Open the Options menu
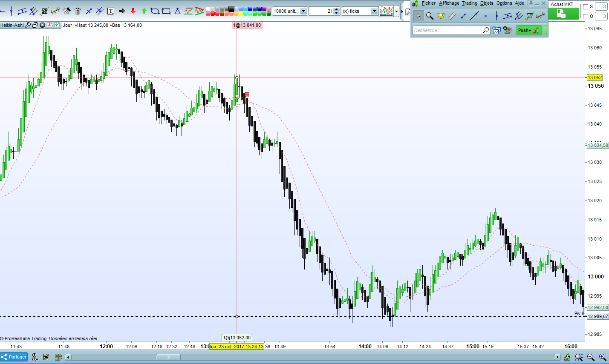The image size is (609, 364). (504, 3)
